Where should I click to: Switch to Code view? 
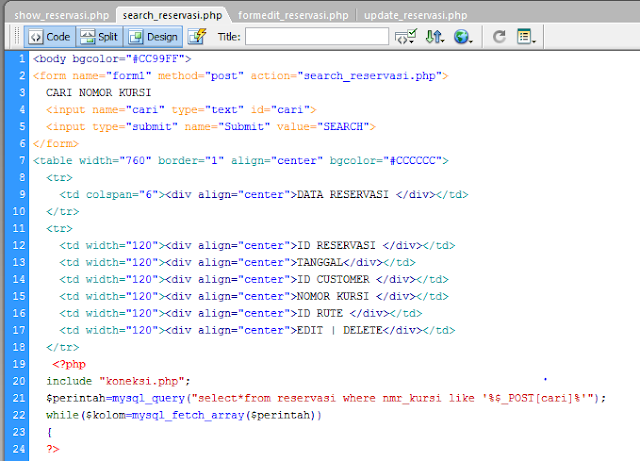pyautogui.click(x=50, y=37)
